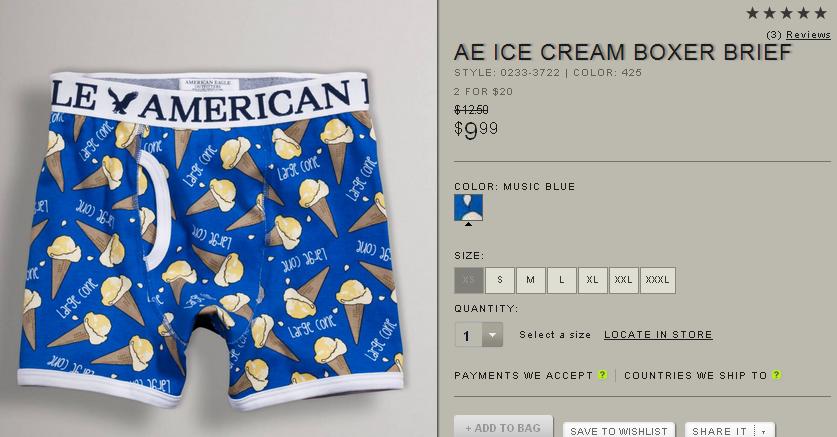This screenshot has height=437, width=837.
Task: Open the Share It dropdown arrow
Action: click(x=764, y=431)
